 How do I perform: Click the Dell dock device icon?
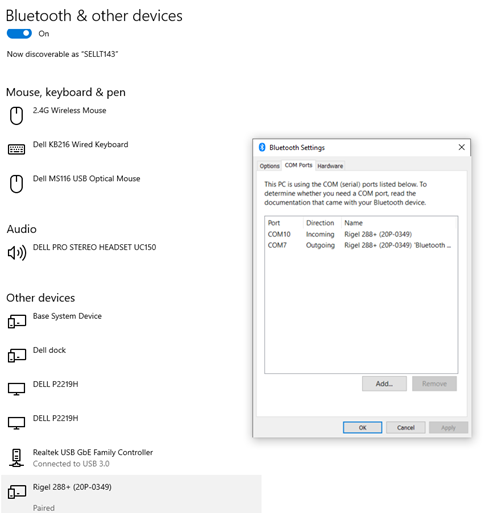pyautogui.click(x=17, y=356)
